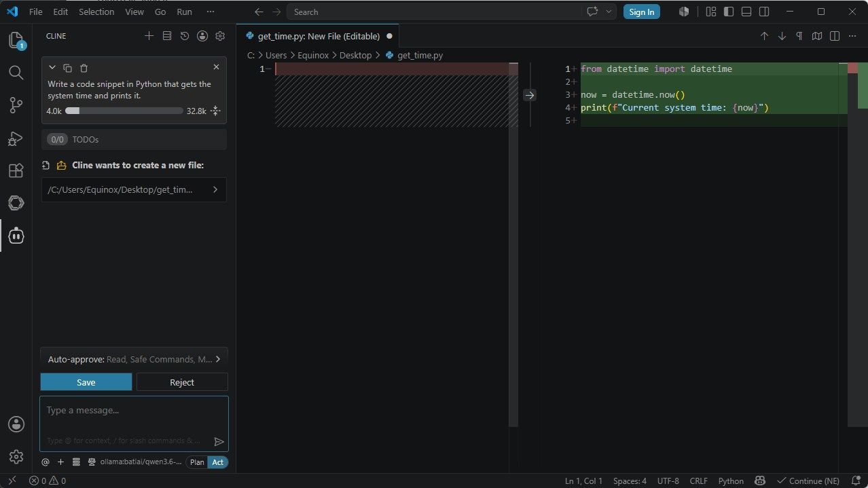Open the Extensions view
This screenshot has width=868, height=488.
pos(16,171)
